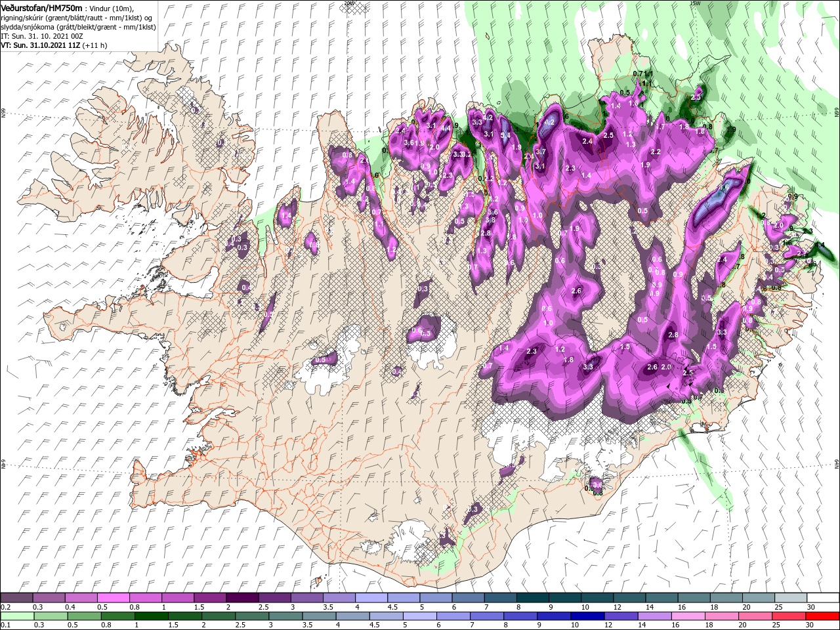Click the palest green rain swatch labeled 0.1

pyautogui.click(x=16, y=616)
